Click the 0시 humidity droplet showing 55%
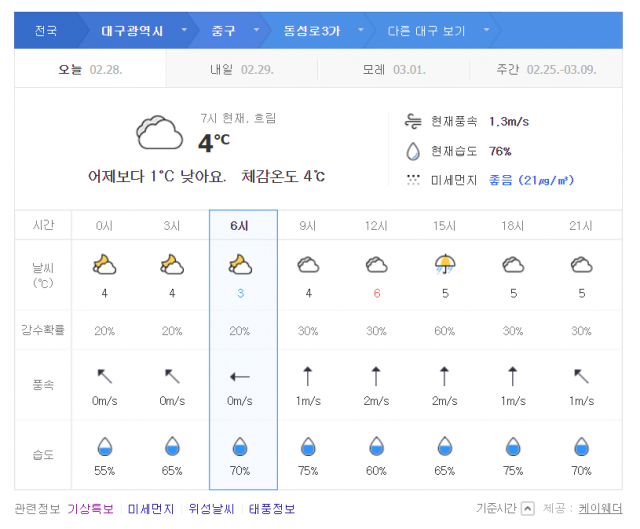 (x=105, y=447)
